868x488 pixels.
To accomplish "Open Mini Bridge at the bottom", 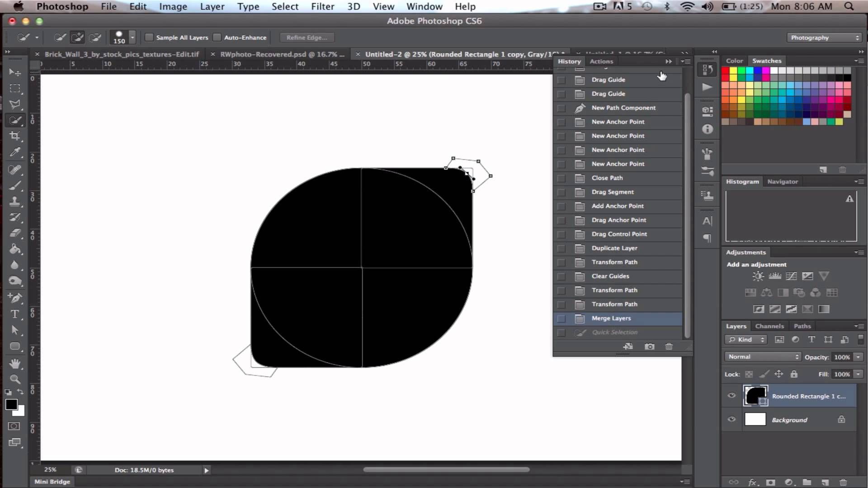I will (52, 481).
